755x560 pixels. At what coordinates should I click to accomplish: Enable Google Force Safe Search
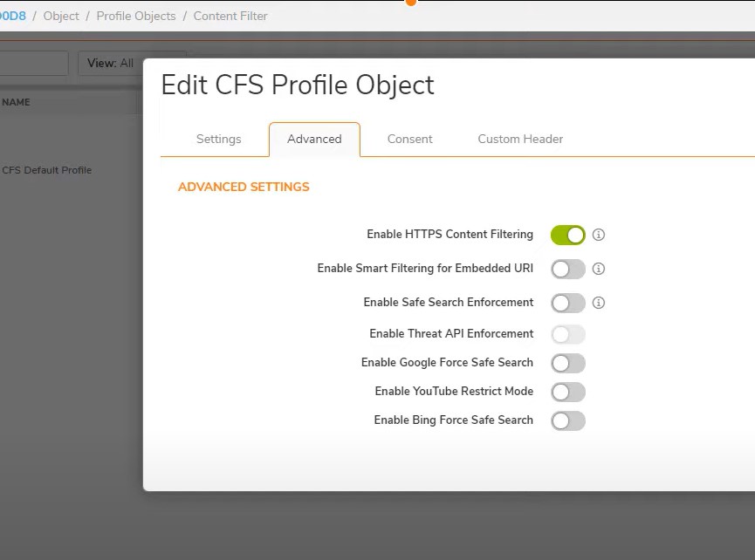tap(567, 363)
